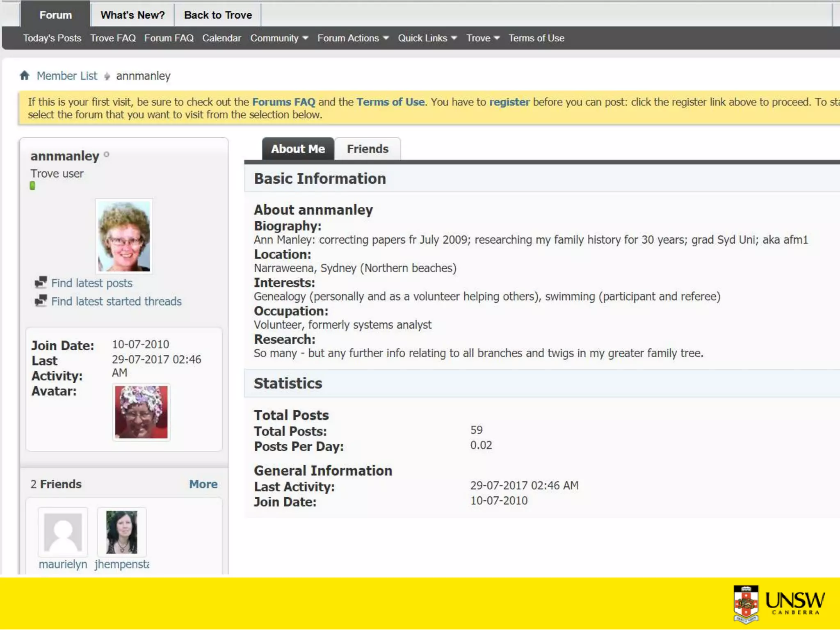Expand the Forum Actions dropdown
This screenshot has width=840, height=630.
pyautogui.click(x=352, y=38)
